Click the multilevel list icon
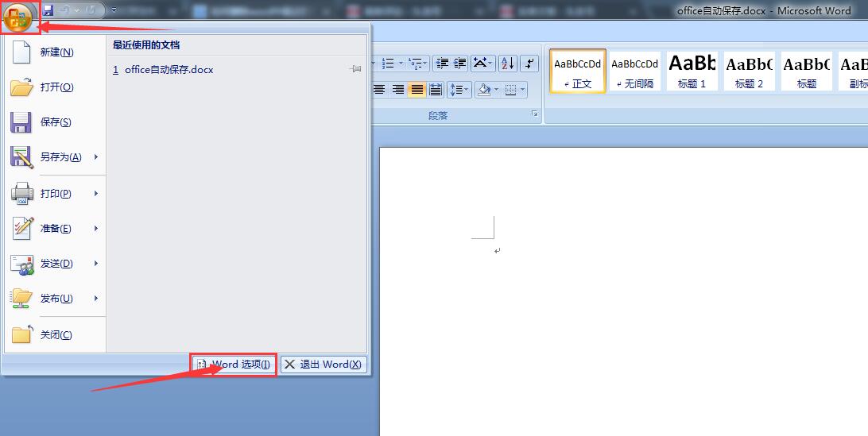868x436 pixels. click(x=415, y=64)
